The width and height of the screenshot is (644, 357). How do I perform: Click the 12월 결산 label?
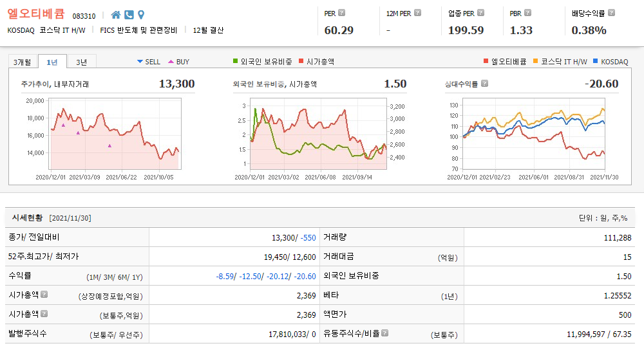pyautogui.click(x=208, y=30)
